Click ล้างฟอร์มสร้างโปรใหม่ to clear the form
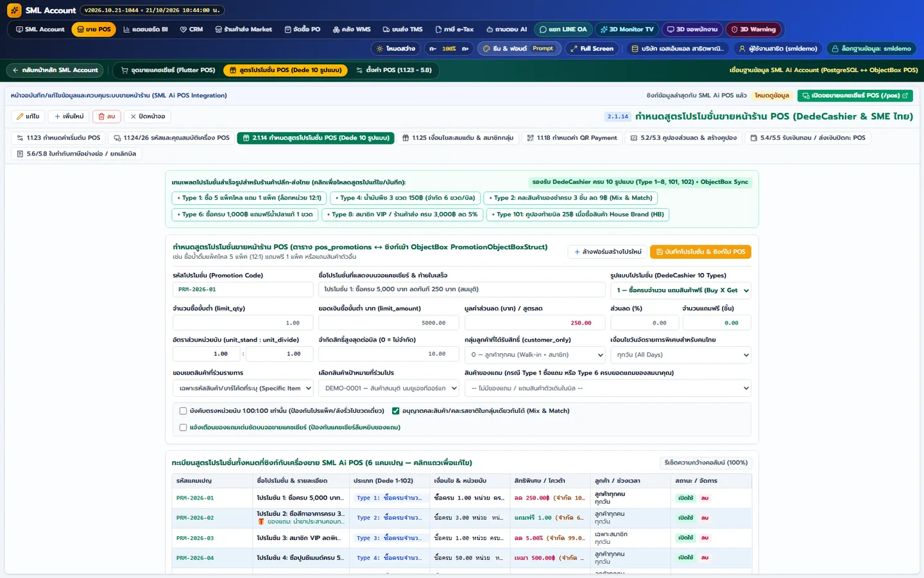The width and height of the screenshot is (924, 578). tap(608, 252)
